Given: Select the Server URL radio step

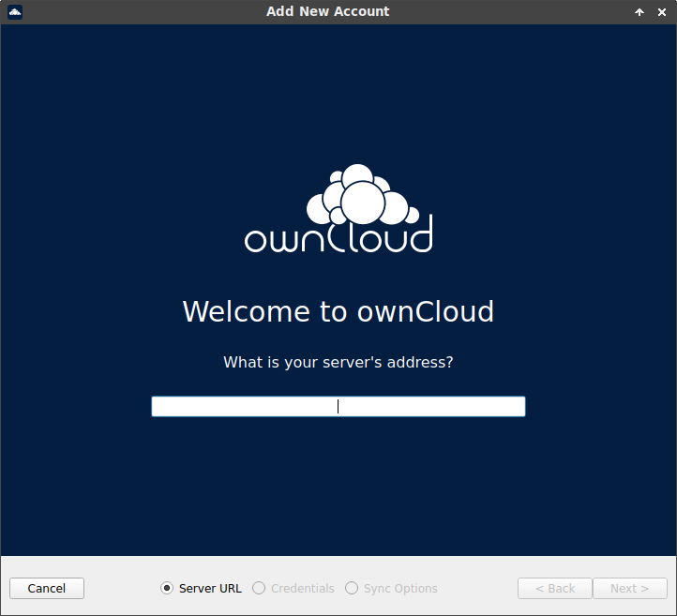Looking at the screenshot, I should coord(202,589).
